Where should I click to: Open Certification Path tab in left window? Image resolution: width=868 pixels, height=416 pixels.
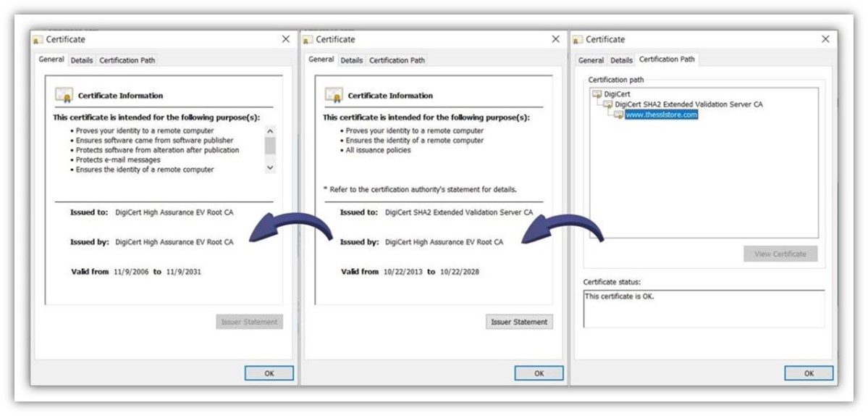click(127, 60)
